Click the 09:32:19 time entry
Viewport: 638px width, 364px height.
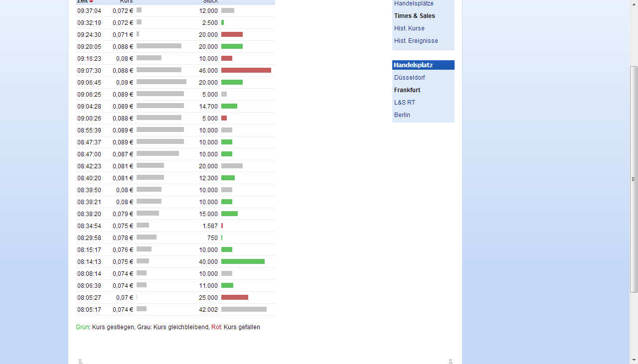coord(89,23)
